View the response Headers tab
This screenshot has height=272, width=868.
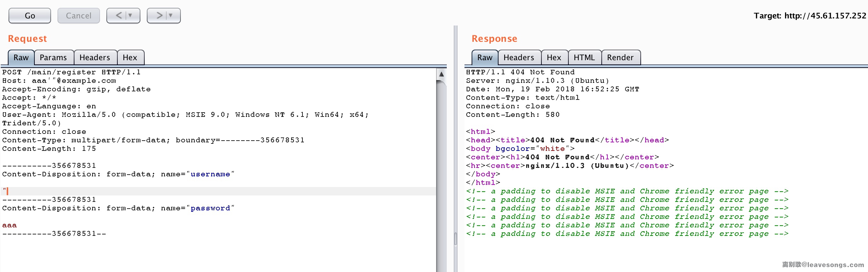(x=518, y=57)
